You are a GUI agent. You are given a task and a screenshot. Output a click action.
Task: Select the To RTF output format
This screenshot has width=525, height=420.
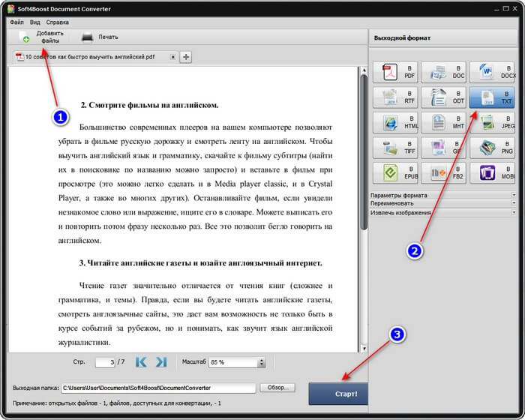point(395,97)
